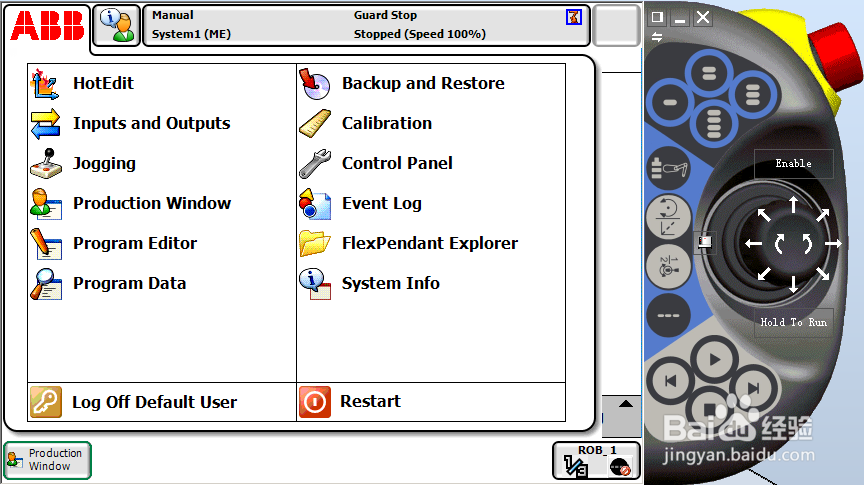
Task: Open Backup and Restore
Action: click(x=423, y=83)
